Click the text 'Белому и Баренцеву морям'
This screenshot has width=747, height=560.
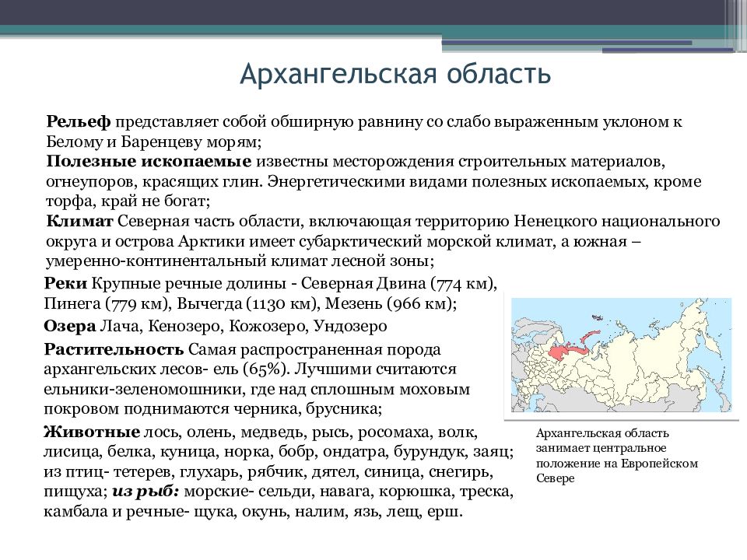point(151,142)
